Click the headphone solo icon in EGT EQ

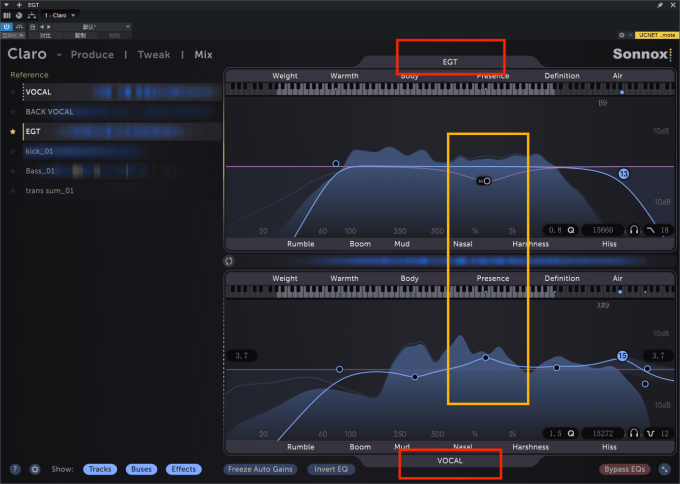coord(633,230)
